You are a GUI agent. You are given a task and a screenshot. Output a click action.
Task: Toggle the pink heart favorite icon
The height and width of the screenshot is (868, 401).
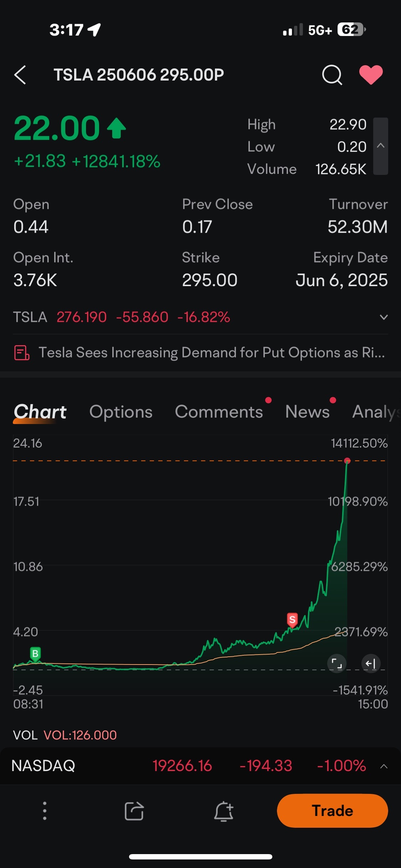coord(371,75)
